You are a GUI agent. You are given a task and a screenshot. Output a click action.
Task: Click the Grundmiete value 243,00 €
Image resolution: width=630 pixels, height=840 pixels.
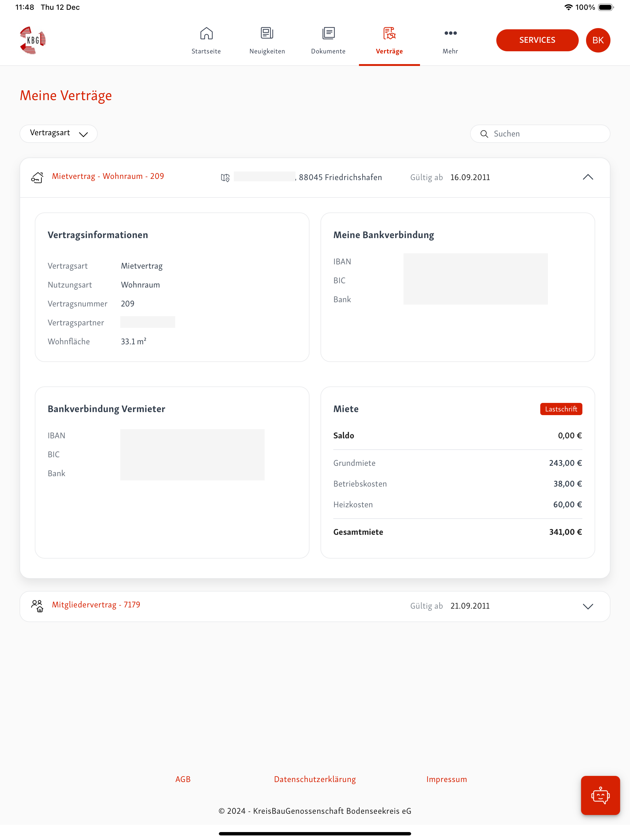click(x=565, y=463)
